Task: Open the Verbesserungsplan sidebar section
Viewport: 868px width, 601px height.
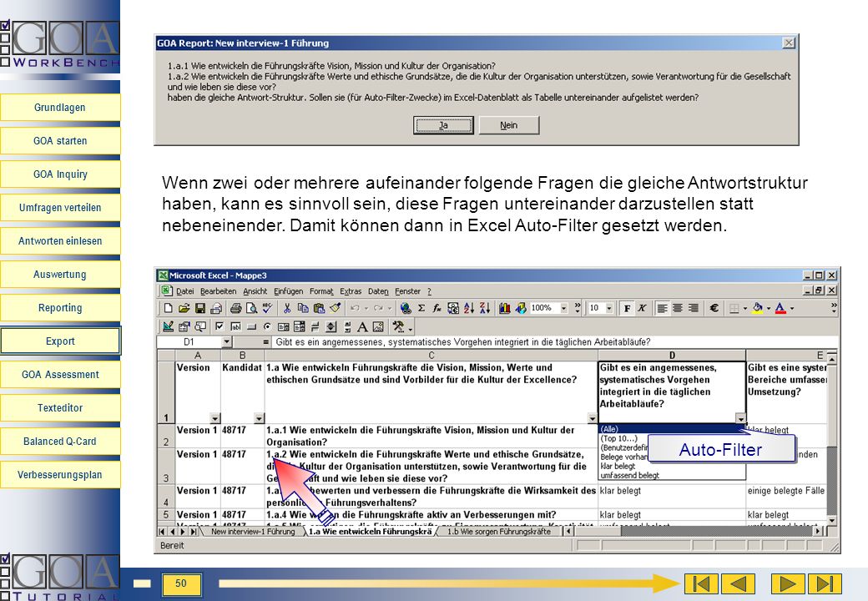Action: pyautogui.click(x=60, y=474)
